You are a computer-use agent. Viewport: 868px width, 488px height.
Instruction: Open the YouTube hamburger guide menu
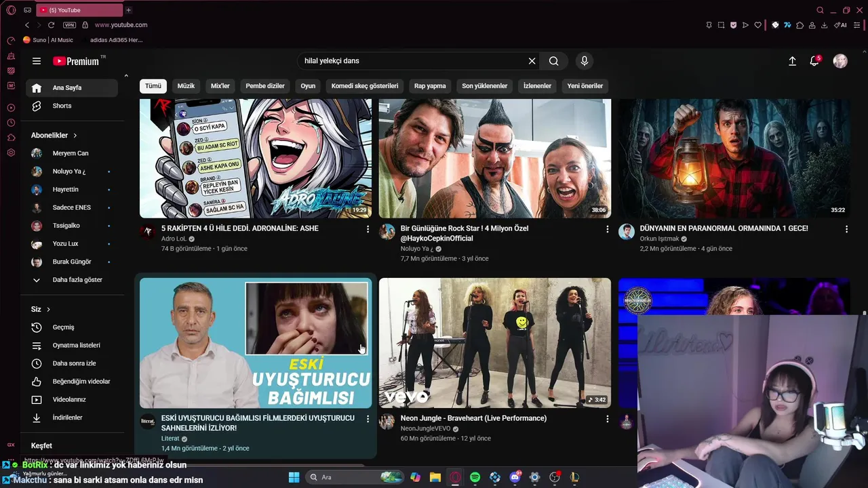pyautogui.click(x=37, y=61)
